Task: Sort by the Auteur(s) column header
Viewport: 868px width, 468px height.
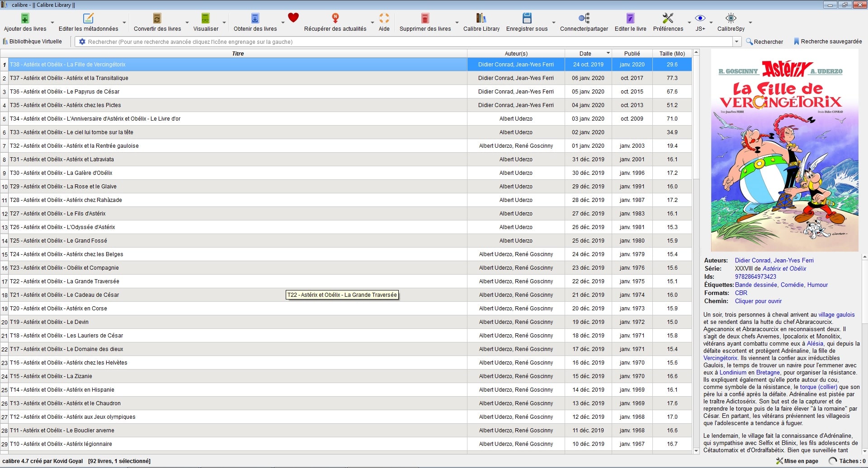Action: point(516,53)
